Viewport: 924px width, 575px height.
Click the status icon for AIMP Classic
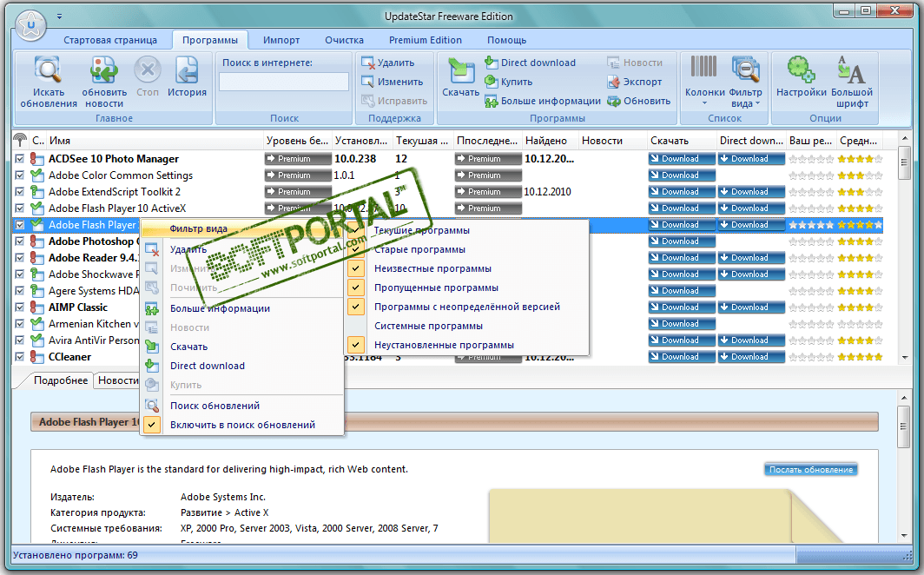point(37,307)
